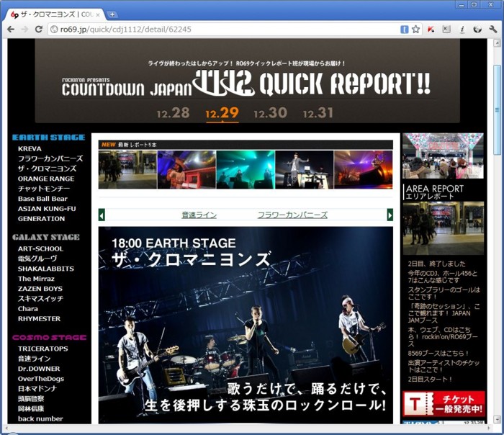Select the 12.31 date tab

[x=318, y=113]
